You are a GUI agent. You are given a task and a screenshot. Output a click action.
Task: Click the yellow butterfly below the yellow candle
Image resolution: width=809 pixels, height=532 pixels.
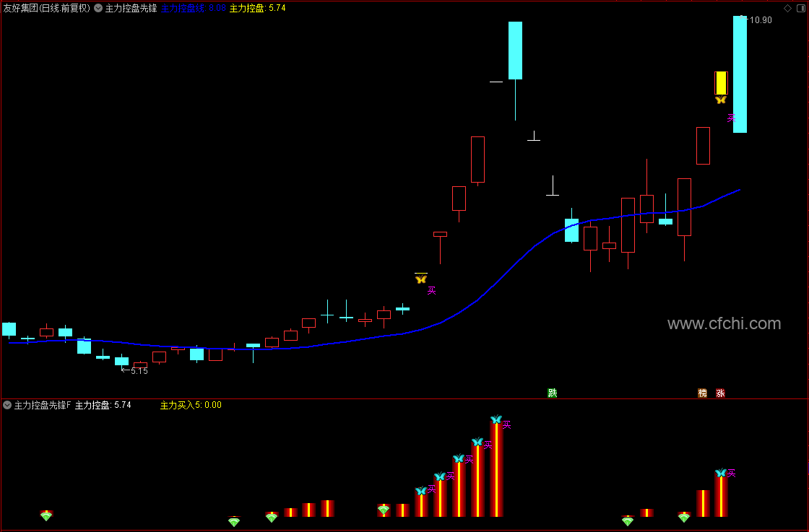[x=721, y=100]
